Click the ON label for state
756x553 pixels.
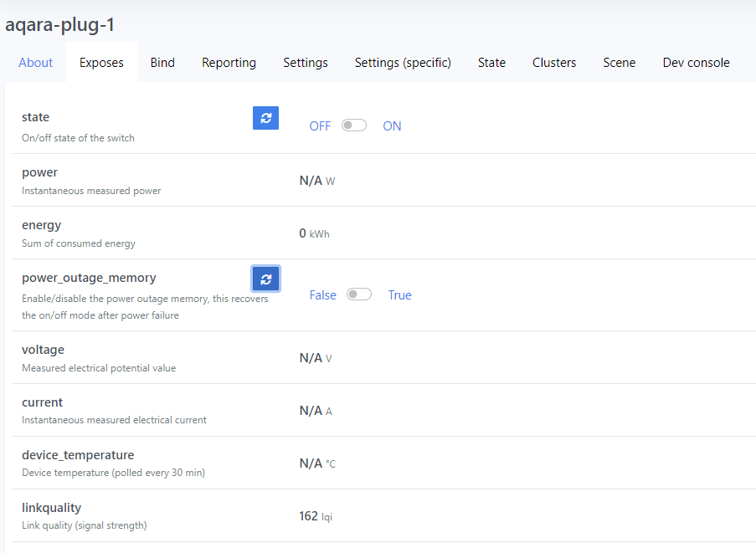coord(392,126)
